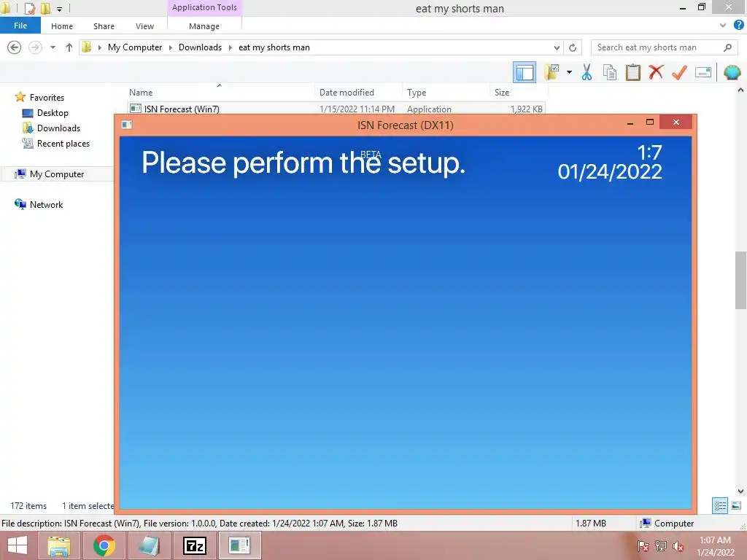This screenshot has height=560, width=747.
Task: Click the Properties quick access icon
Action: click(29, 9)
